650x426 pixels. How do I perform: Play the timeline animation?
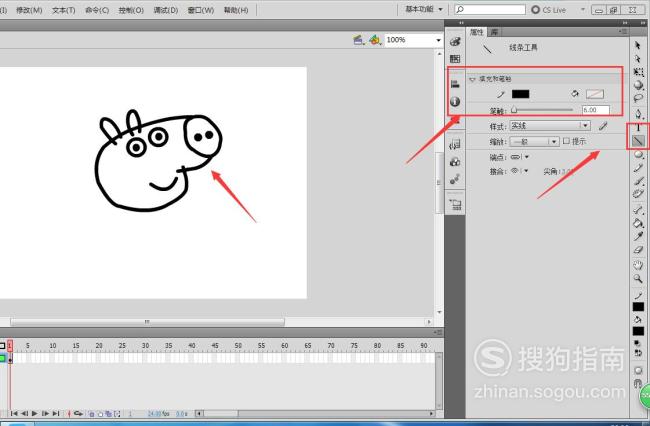tap(35, 414)
